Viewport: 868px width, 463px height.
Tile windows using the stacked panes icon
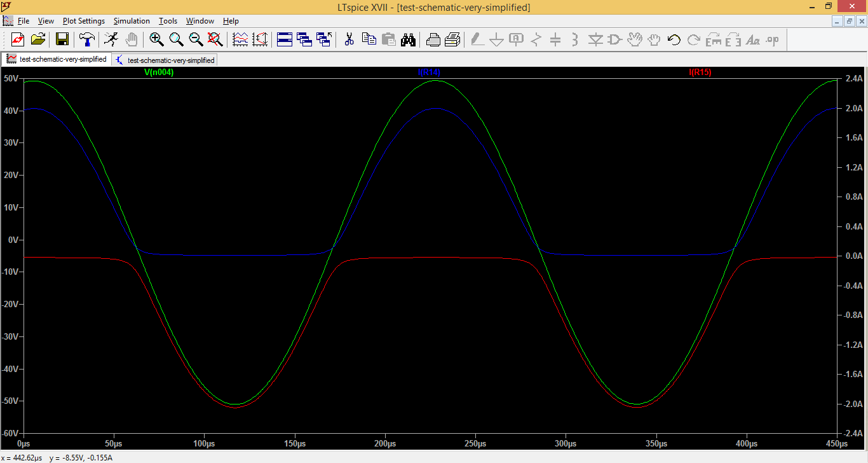tap(285, 39)
